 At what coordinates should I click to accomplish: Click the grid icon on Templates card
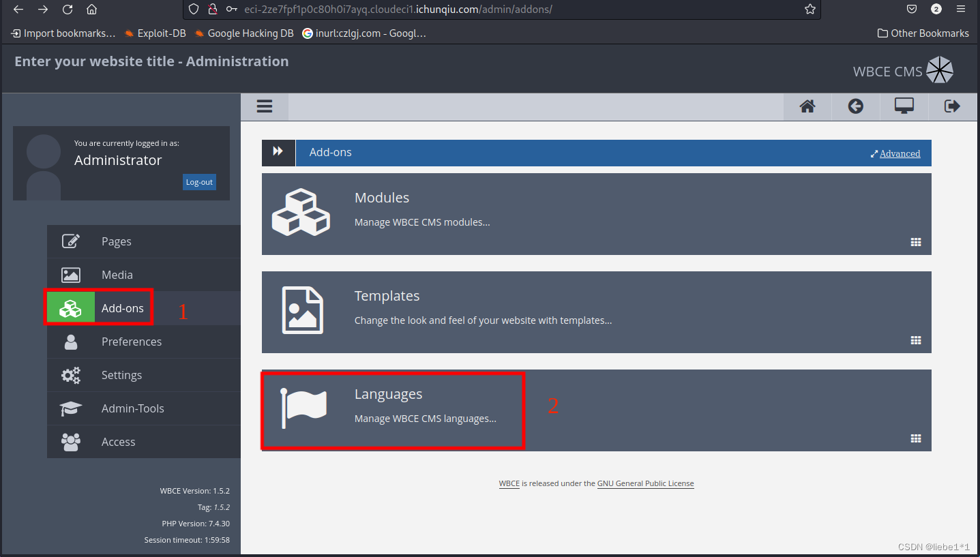point(916,340)
